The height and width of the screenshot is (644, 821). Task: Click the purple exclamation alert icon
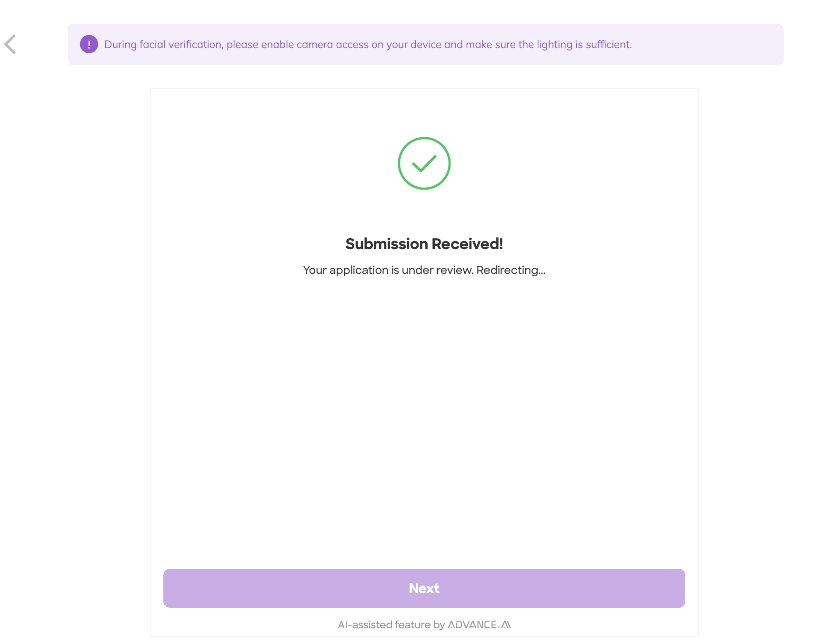[x=89, y=44]
